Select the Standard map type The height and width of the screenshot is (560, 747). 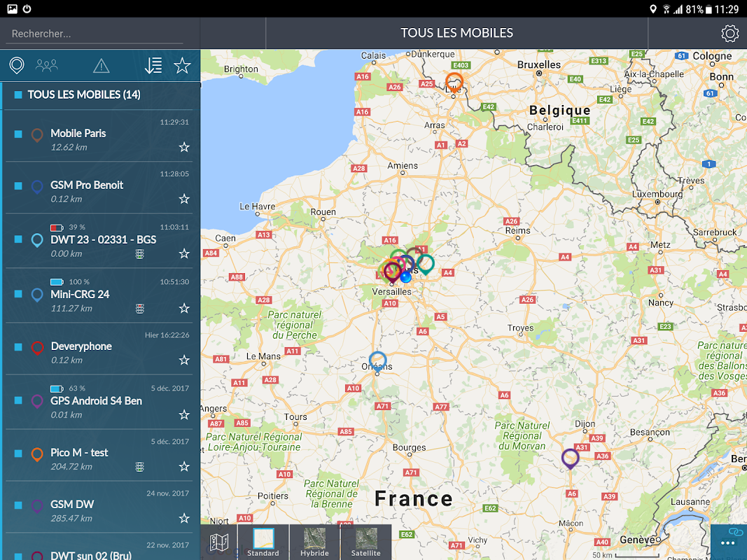point(263,542)
